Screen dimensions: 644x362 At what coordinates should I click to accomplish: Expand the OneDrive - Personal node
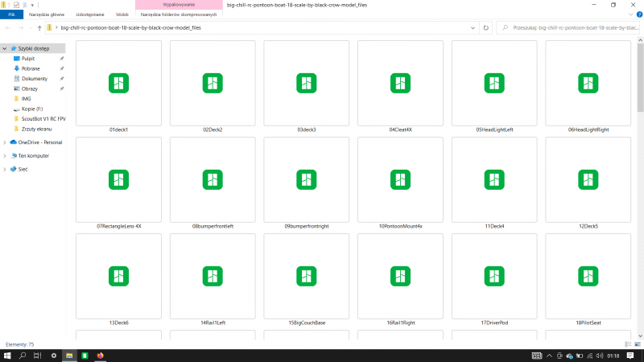(x=5, y=142)
